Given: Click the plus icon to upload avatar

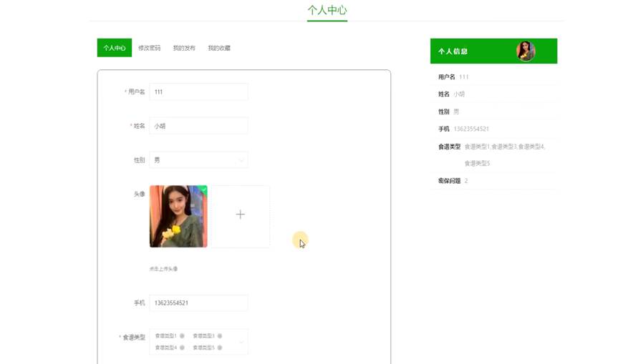Looking at the screenshot, I should point(241,216).
